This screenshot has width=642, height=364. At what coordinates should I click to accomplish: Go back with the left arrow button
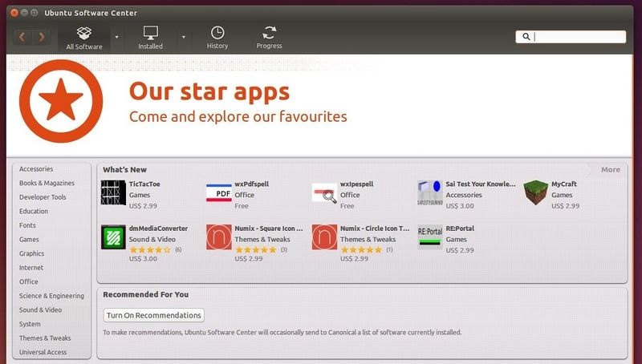[x=22, y=37]
